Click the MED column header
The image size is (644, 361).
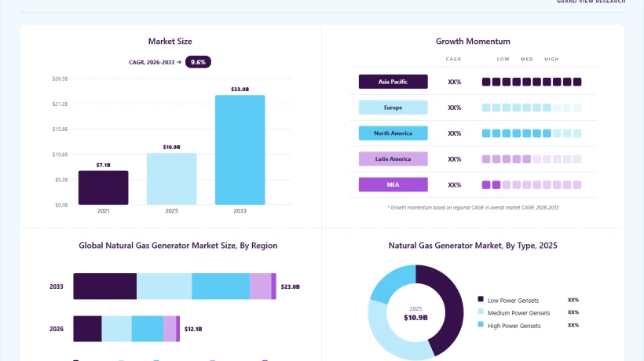click(x=527, y=59)
